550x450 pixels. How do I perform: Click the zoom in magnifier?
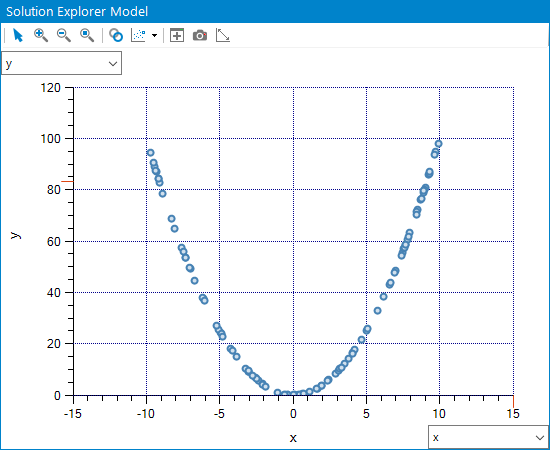(x=41, y=35)
